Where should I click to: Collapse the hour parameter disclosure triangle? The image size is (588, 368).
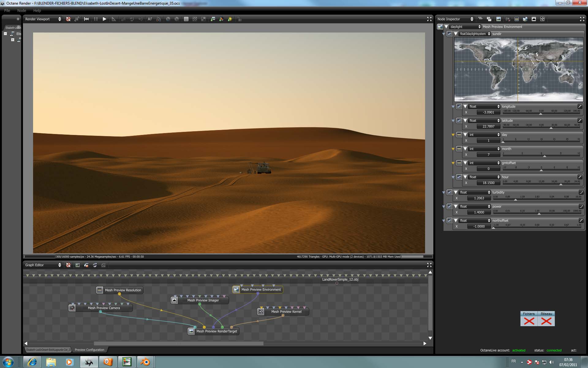coord(465,177)
